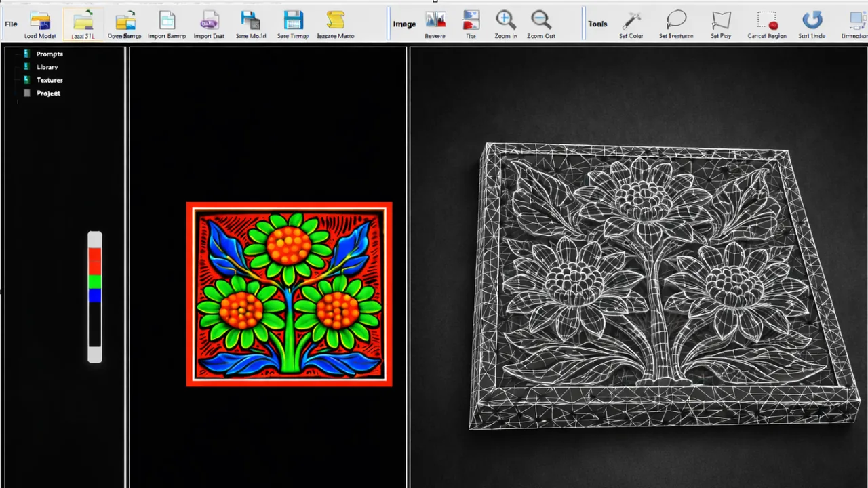Screen dimensions: 868x488
Task: Zoom in with the plus magnifier
Action: (x=505, y=20)
